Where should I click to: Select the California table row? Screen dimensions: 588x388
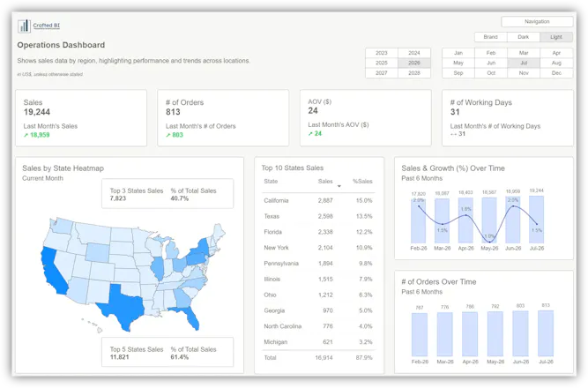(x=318, y=201)
